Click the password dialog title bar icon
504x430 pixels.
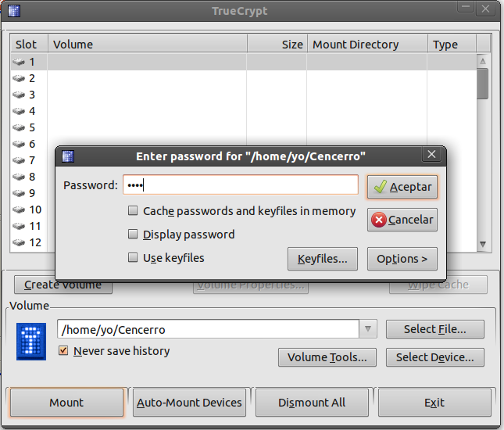coord(68,156)
